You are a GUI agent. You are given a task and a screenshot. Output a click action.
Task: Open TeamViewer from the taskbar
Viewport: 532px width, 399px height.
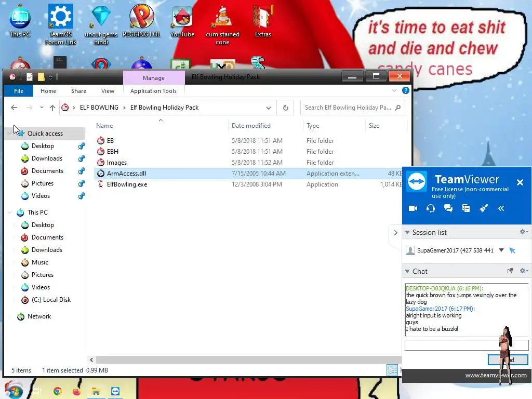coord(115,391)
